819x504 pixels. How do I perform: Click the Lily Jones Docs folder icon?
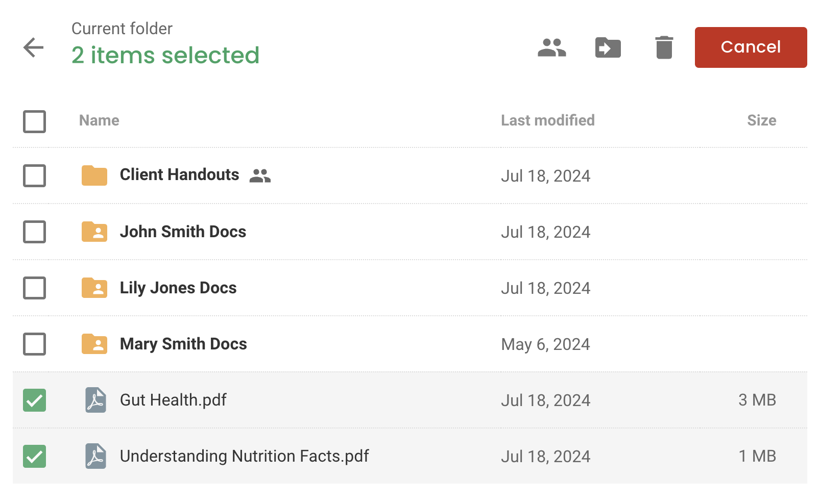coord(94,288)
